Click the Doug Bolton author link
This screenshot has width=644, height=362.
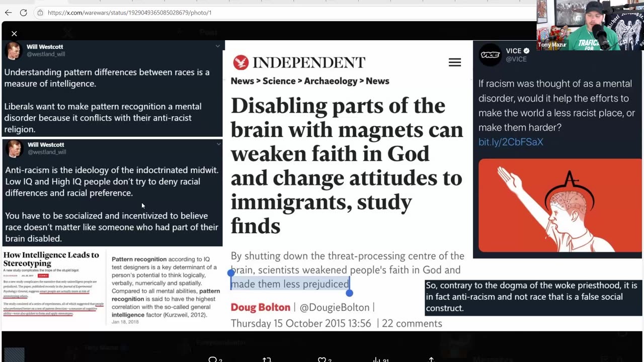tap(261, 307)
